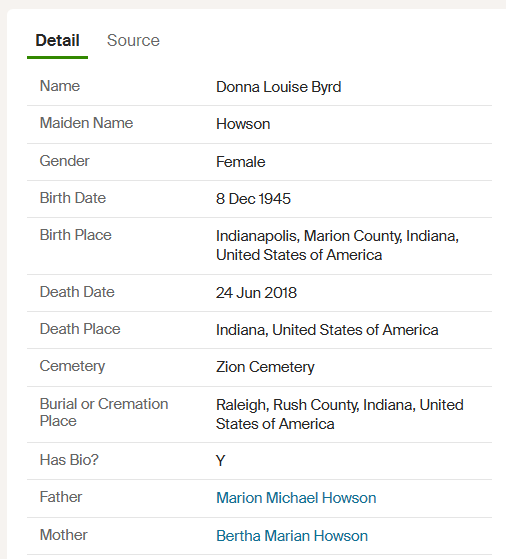
Task: Click the Zion Cemetery value
Action: [265, 367]
